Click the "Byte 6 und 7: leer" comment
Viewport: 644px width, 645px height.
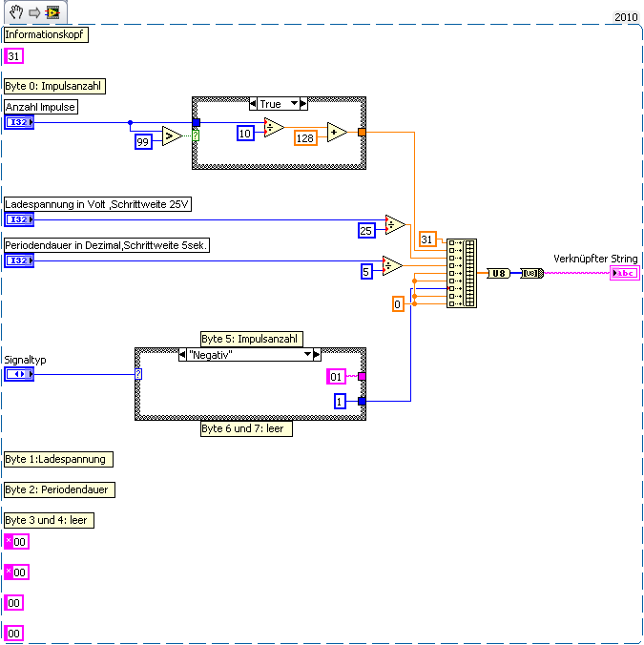pyautogui.click(x=246, y=428)
